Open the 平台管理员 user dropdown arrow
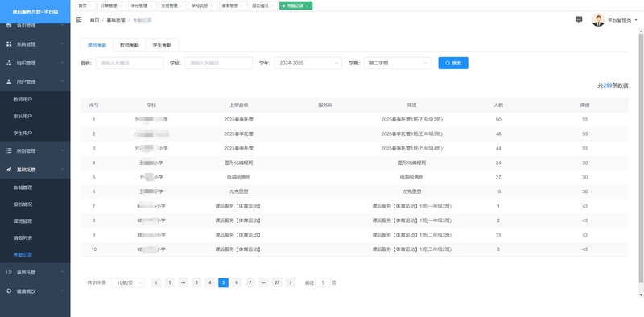 636,20
